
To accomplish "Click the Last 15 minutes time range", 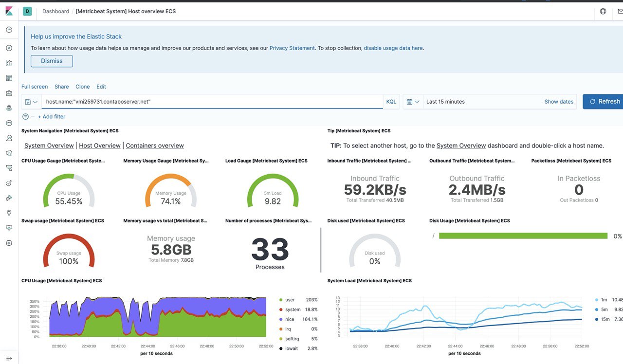I will (x=445, y=102).
